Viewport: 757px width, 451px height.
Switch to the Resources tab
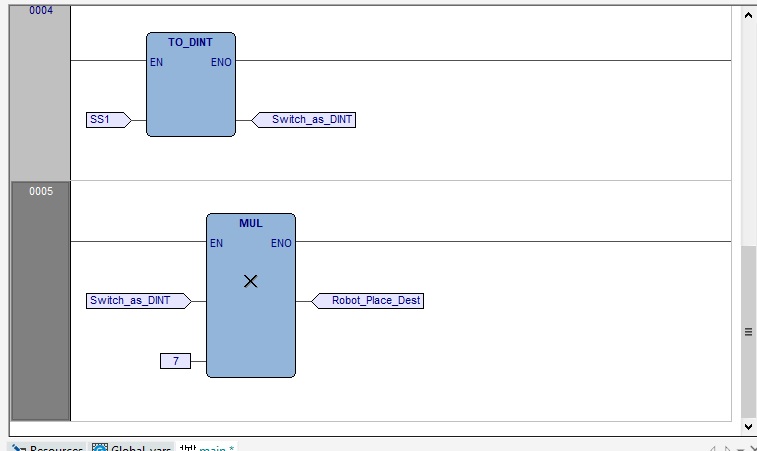(x=47, y=447)
